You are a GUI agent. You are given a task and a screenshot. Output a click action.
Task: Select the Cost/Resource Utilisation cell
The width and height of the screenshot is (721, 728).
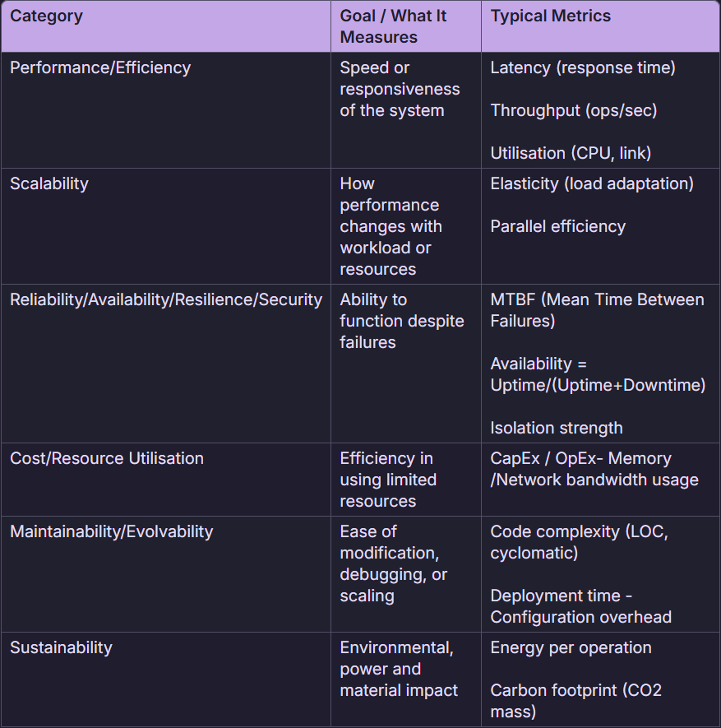[x=107, y=458]
